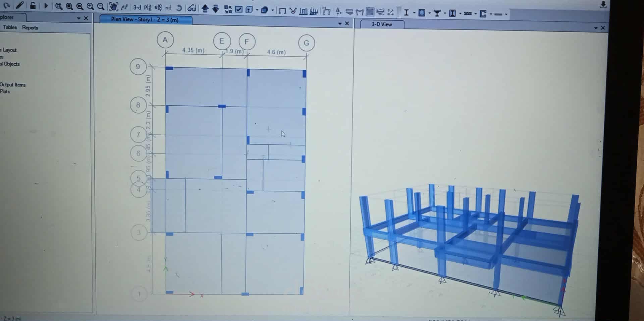Open the Tables tab in explorer
This screenshot has height=321, width=644.
pos(10,27)
